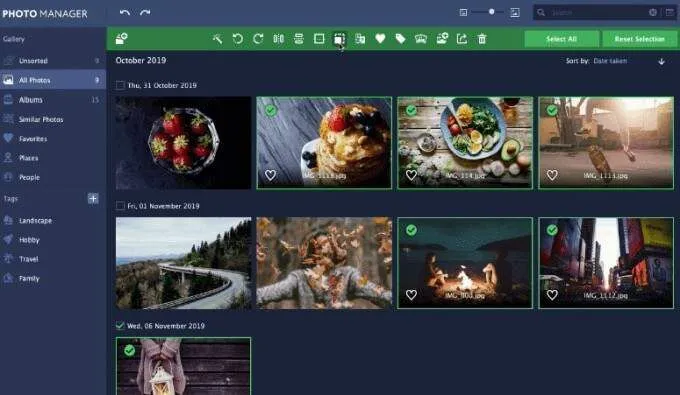Viewport: 680px width, 395px height.
Task: Click the icon right of the tag
Action: click(421, 39)
